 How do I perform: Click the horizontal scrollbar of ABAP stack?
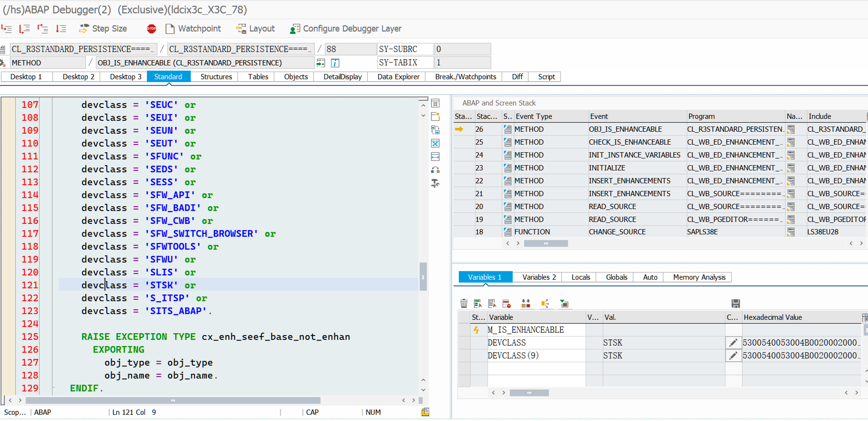point(546,244)
